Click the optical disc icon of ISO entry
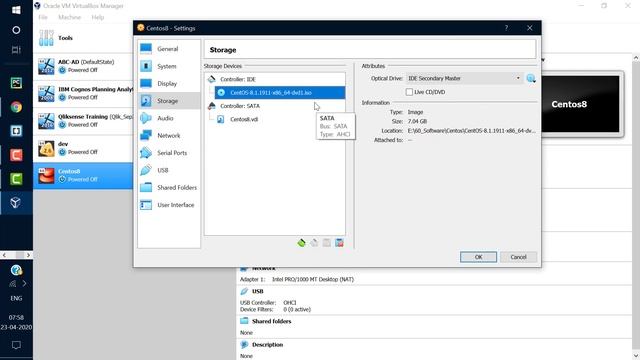 click(x=221, y=93)
